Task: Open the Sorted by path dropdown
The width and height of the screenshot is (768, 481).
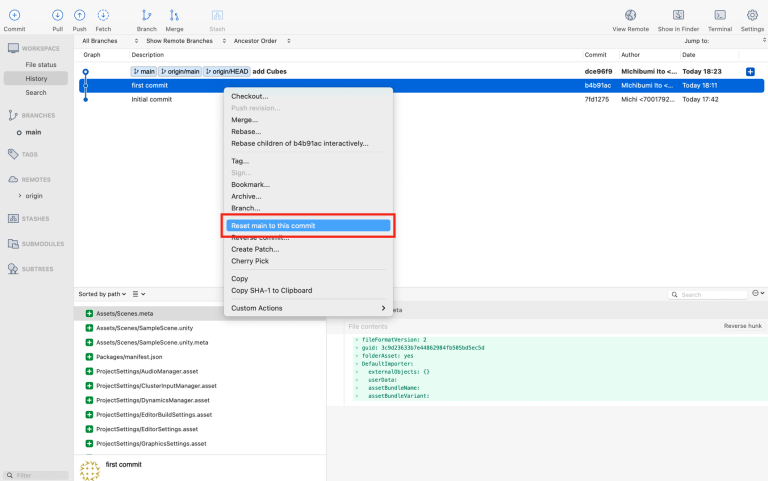Action: pyautogui.click(x=103, y=294)
